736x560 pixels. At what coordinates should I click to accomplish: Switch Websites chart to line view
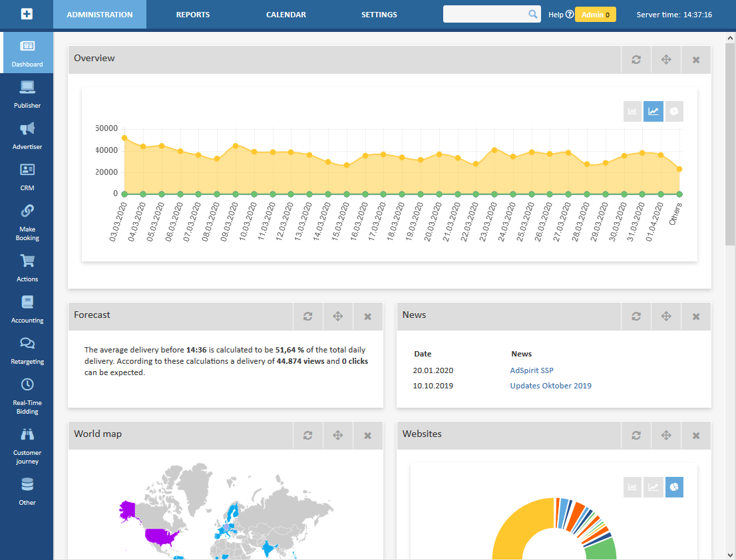point(653,488)
